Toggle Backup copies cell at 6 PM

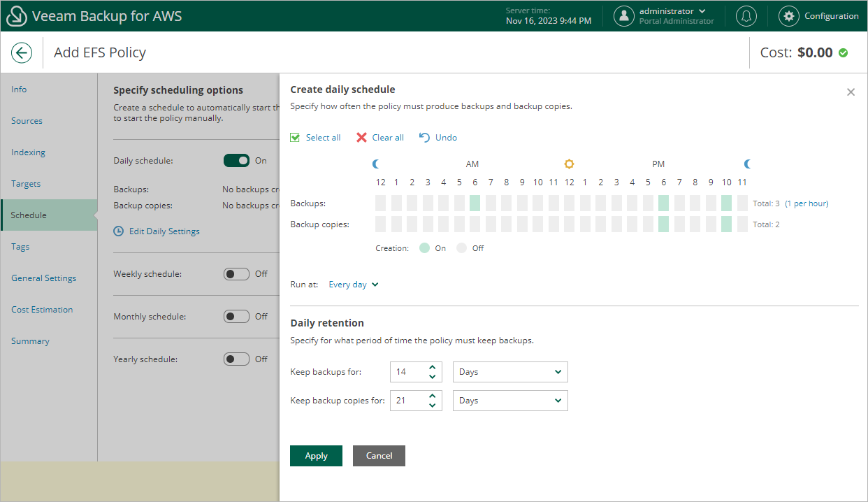[663, 224]
